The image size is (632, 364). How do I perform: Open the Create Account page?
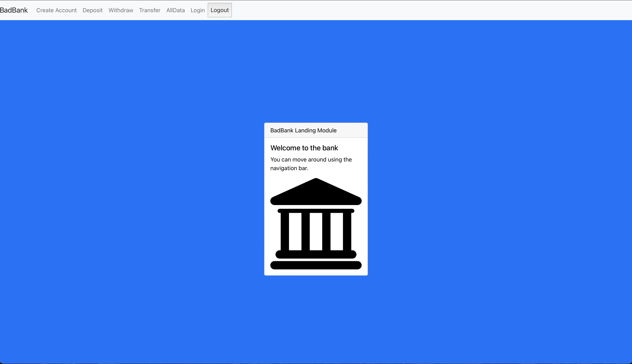[56, 10]
